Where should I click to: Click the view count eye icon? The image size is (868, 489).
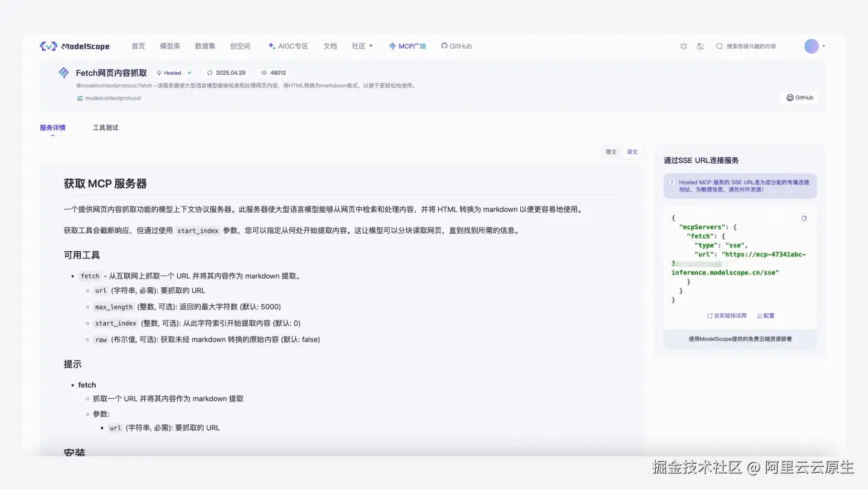point(264,73)
